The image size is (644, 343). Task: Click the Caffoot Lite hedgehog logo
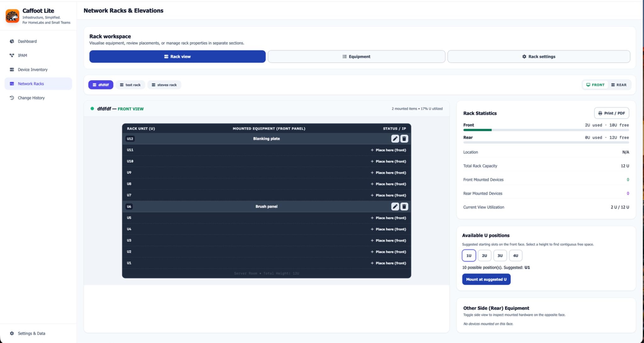click(x=12, y=16)
